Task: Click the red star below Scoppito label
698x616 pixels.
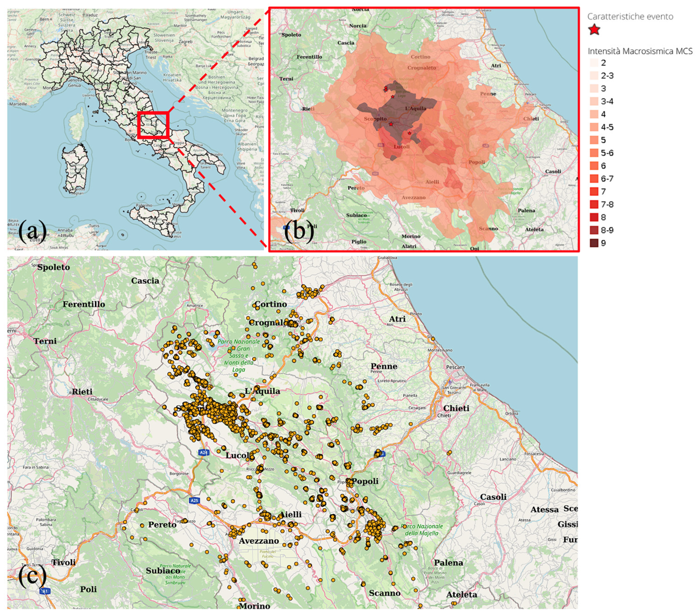Action: (x=391, y=124)
